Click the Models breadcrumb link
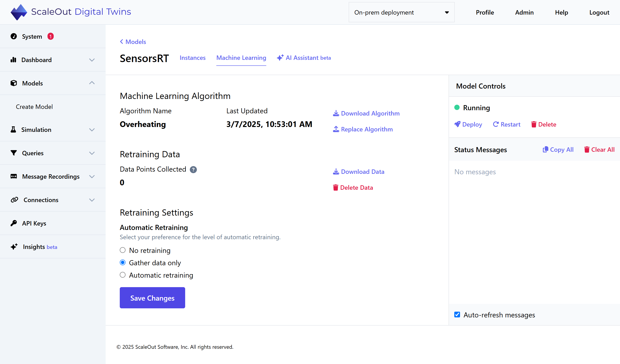Screen dimensions: 620x364 coord(133,42)
